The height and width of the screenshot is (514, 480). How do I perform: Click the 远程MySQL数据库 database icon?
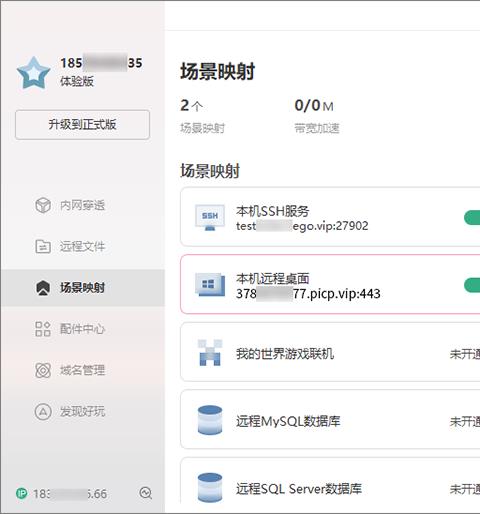pos(210,420)
